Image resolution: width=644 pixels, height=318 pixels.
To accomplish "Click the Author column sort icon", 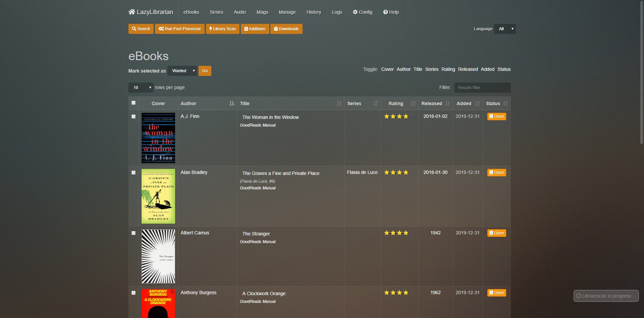I will point(231,103).
